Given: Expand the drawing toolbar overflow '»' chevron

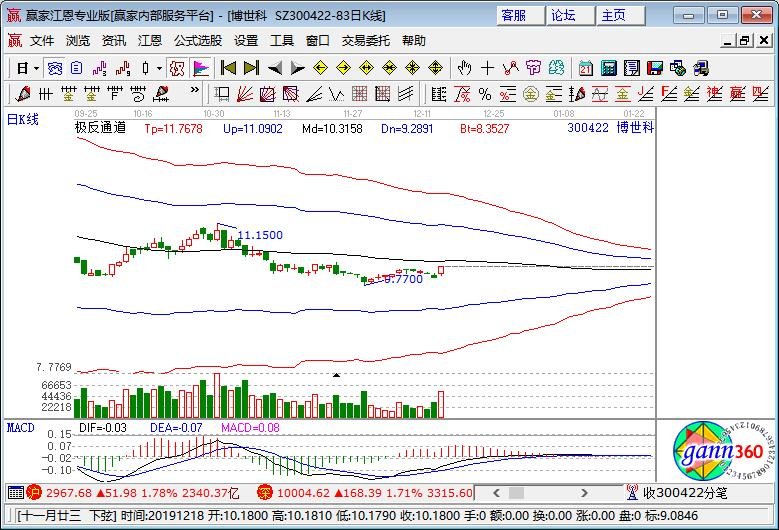Looking at the screenshot, I should [x=195, y=90].
